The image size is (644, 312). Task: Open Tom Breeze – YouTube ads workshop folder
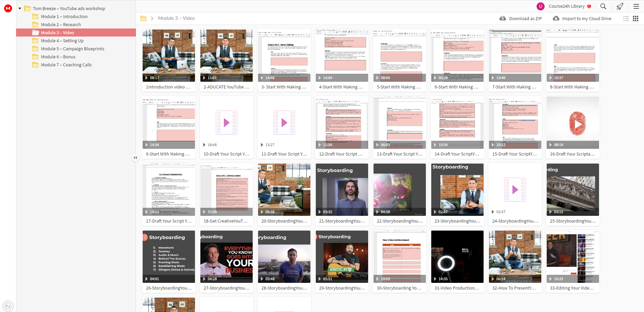click(69, 8)
